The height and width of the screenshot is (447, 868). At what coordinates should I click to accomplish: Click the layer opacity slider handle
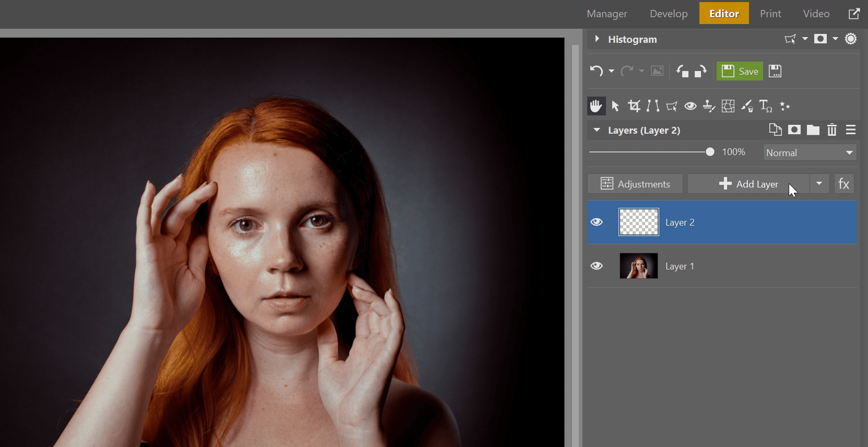710,152
